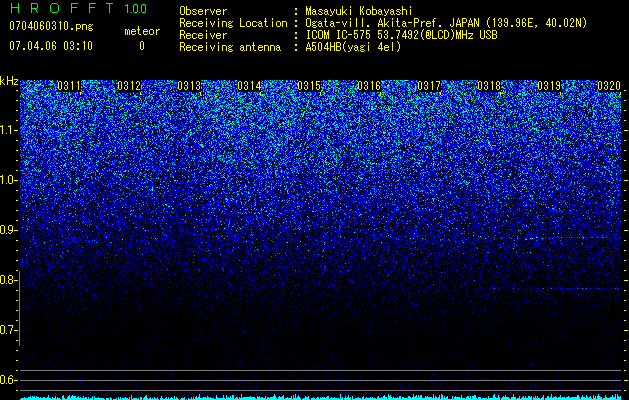Click the version number 1.0.0
This screenshot has height=400, width=629.
(x=135, y=9)
